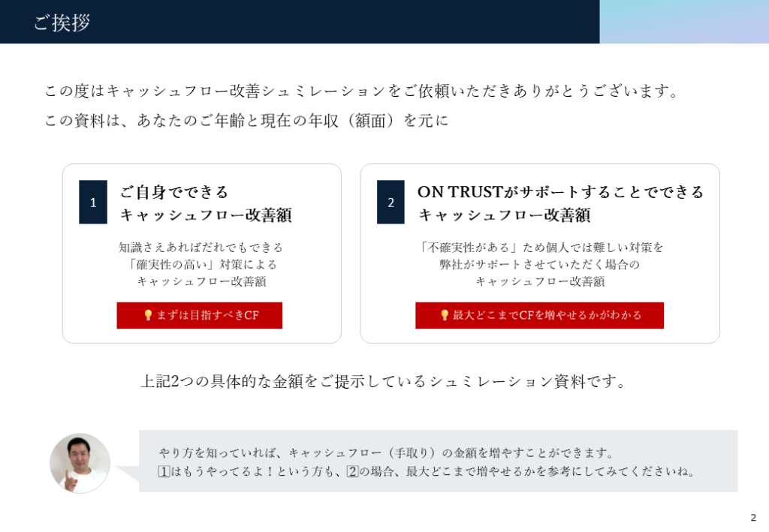Click the line 弊社がサポートさせていただく場合の
Screen dimensions: 769x532
click(x=540, y=265)
